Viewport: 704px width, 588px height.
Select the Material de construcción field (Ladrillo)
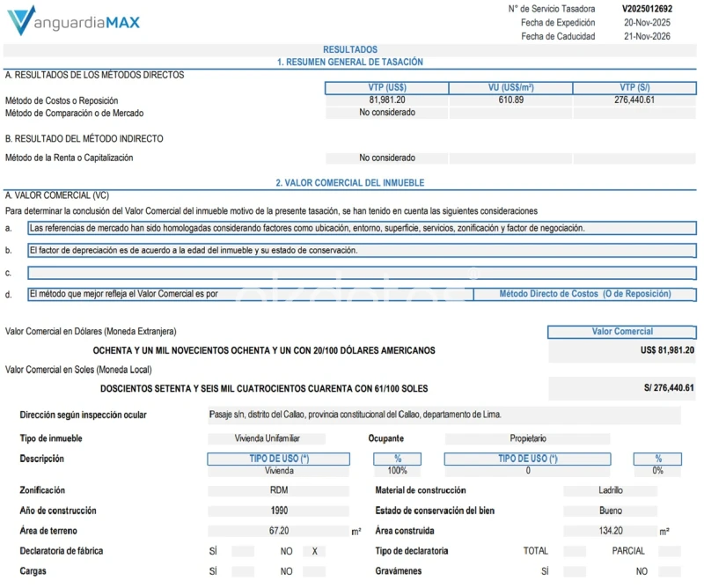[610, 490]
